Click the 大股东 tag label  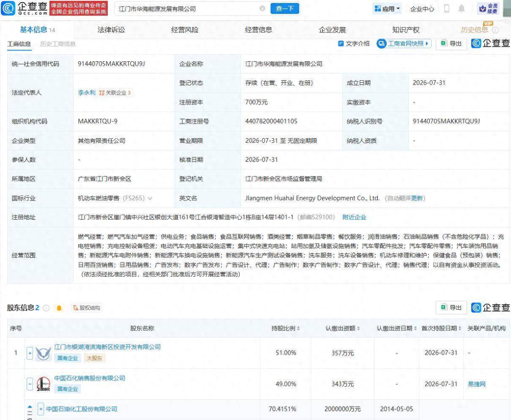click(x=94, y=358)
